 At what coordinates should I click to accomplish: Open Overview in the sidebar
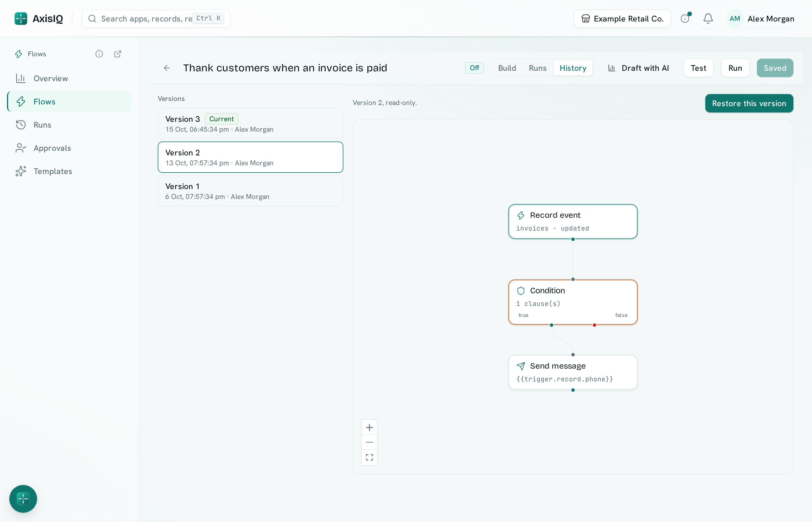tap(70, 78)
